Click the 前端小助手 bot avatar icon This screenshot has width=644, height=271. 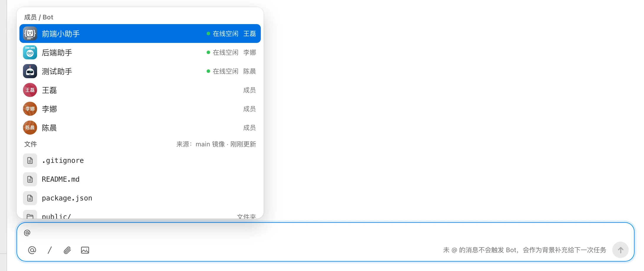click(30, 34)
